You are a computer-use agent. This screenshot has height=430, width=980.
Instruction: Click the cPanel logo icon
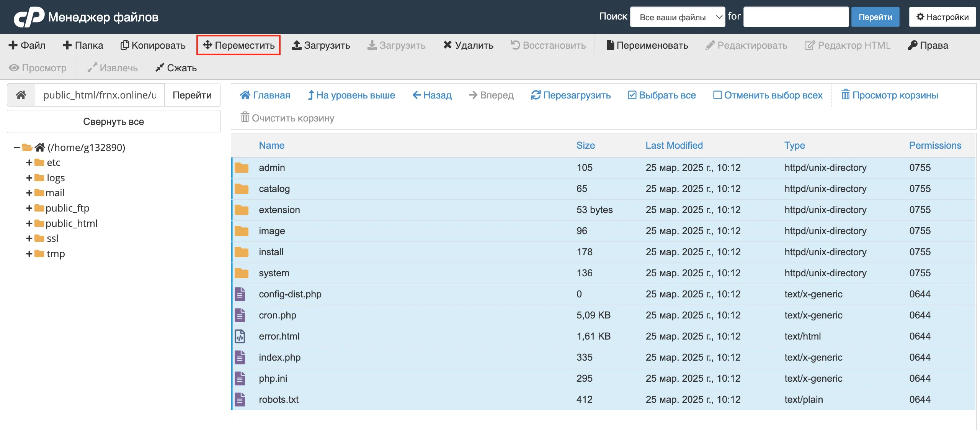(x=29, y=17)
